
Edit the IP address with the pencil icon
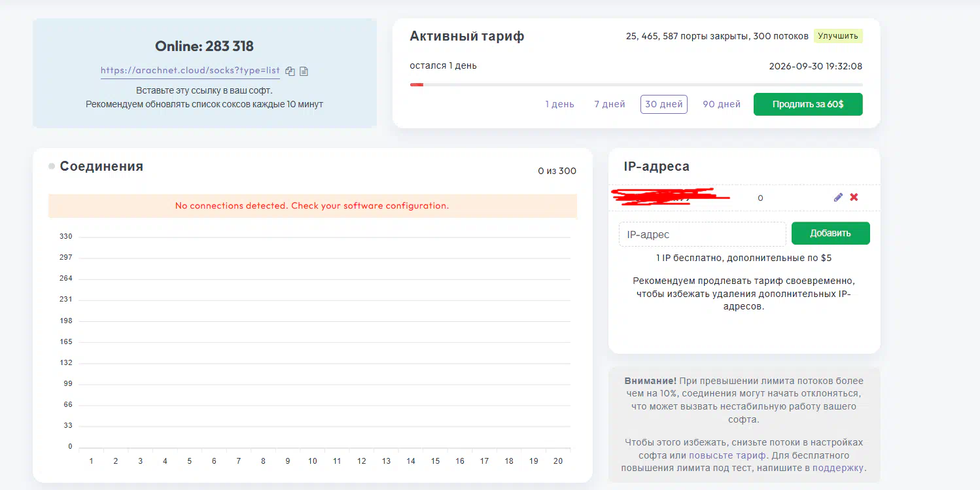[838, 197]
